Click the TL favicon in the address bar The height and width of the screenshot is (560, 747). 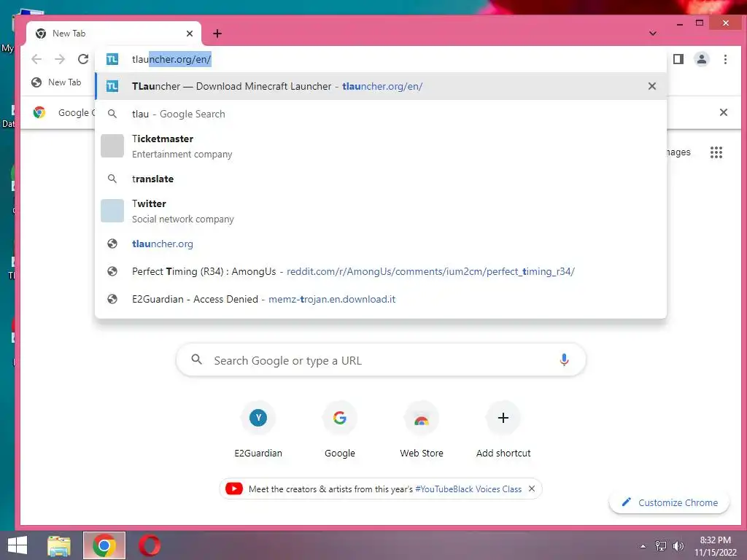click(112, 59)
